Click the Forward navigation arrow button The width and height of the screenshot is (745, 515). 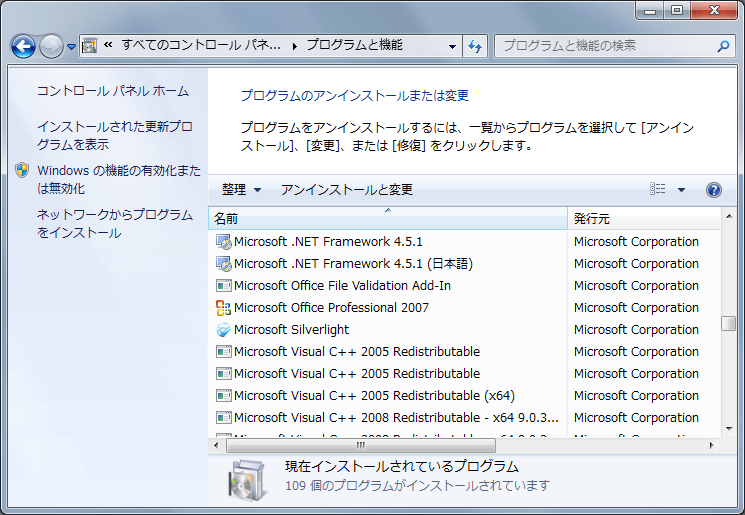point(51,46)
